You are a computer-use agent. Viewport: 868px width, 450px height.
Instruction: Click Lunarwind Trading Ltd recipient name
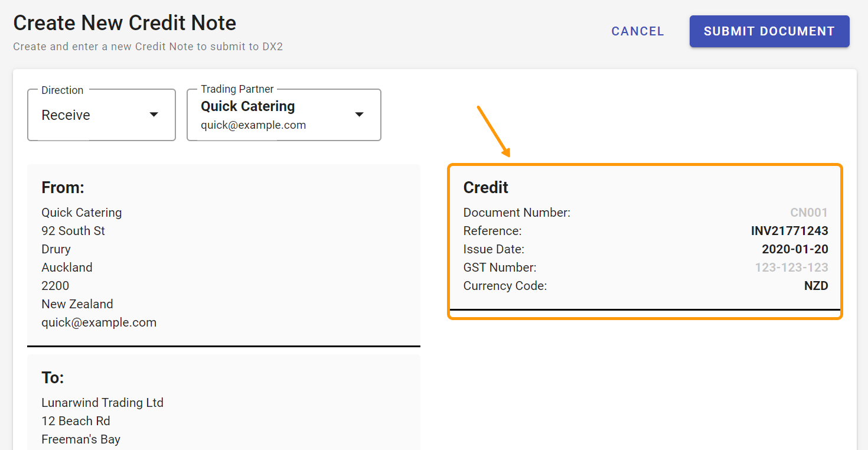tap(102, 402)
